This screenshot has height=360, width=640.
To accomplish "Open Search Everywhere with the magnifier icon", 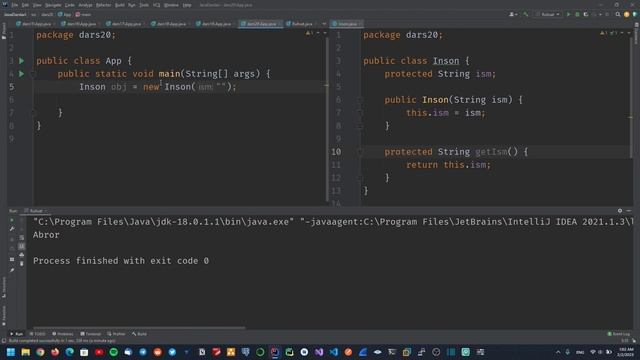I will (618, 14).
